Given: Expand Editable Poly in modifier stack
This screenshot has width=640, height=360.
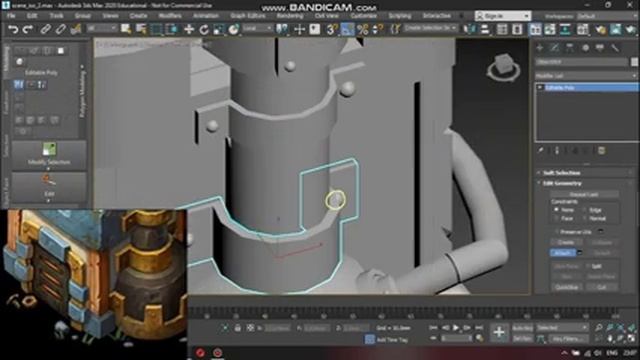Looking at the screenshot, I should point(540,88).
